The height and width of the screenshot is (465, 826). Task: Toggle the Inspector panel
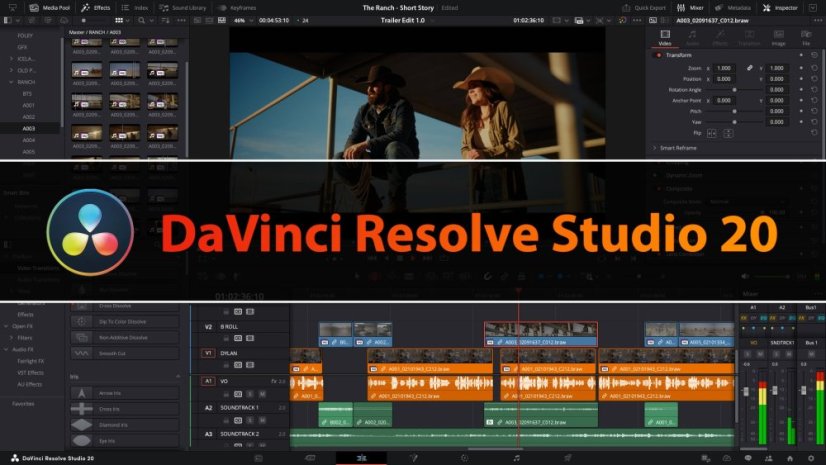tap(780, 7)
